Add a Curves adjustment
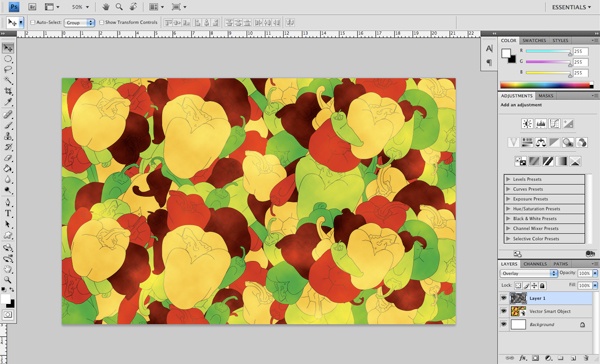Image resolution: width=600 pixels, height=364 pixels. click(x=554, y=124)
